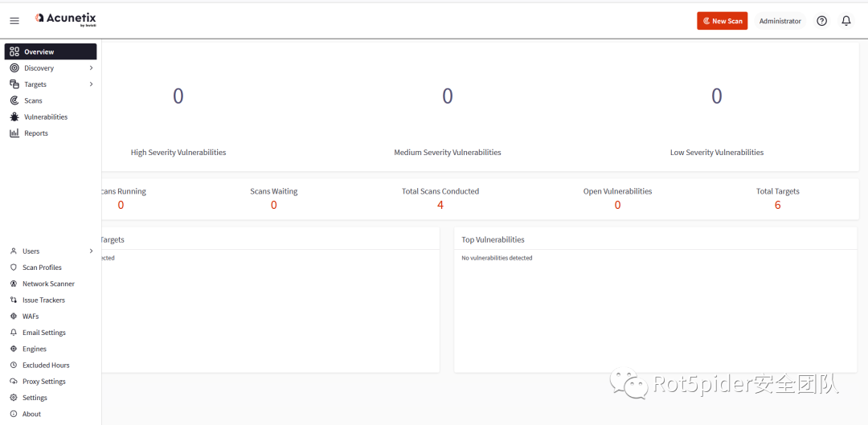Click the Proxy Settings cloud icon
Screen dimensions: 868x425
[14, 382]
